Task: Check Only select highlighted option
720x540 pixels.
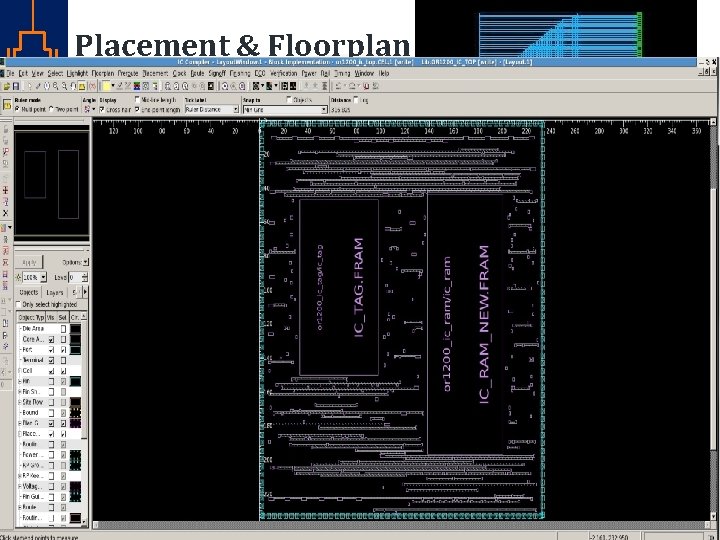Action: pyautogui.click(x=18, y=304)
